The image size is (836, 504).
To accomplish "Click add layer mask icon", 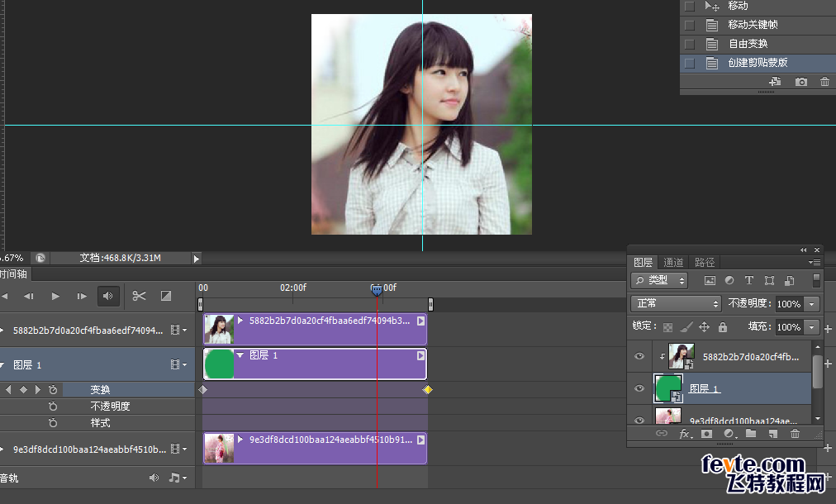I will tap(706, 434).
